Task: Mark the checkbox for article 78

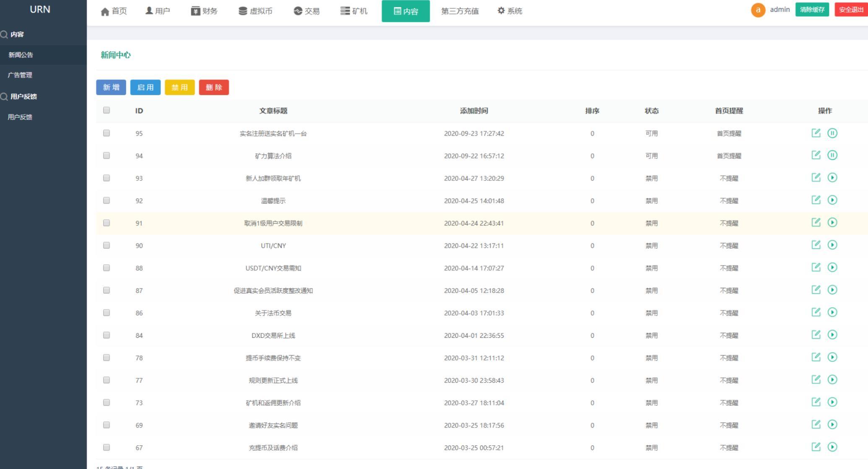Action: [x=107, y=358]
